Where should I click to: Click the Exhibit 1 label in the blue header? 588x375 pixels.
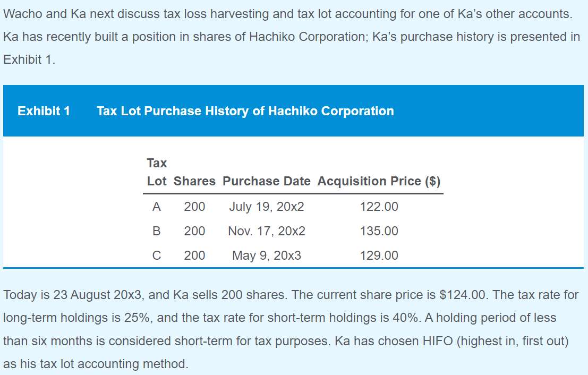click(x=44, y=111)
